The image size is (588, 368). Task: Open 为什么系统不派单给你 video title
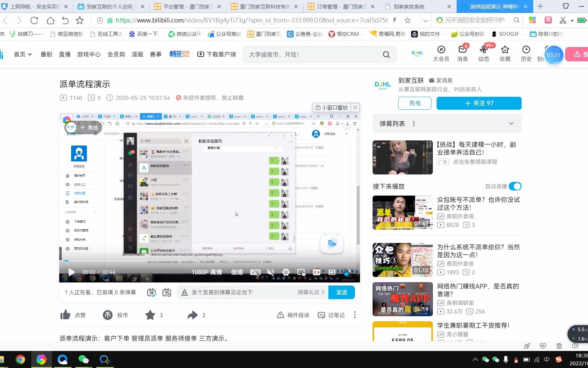(478, 251)
